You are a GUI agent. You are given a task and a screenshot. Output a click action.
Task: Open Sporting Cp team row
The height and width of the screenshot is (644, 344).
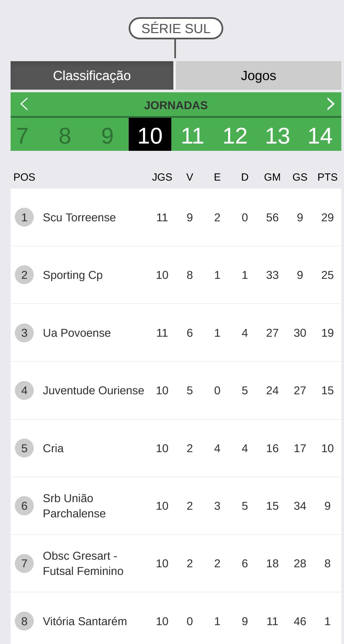[x=73, y=275]
